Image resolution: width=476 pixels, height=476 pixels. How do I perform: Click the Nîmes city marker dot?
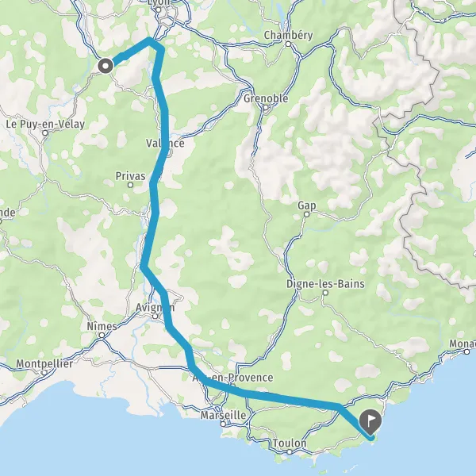[102, 335]
